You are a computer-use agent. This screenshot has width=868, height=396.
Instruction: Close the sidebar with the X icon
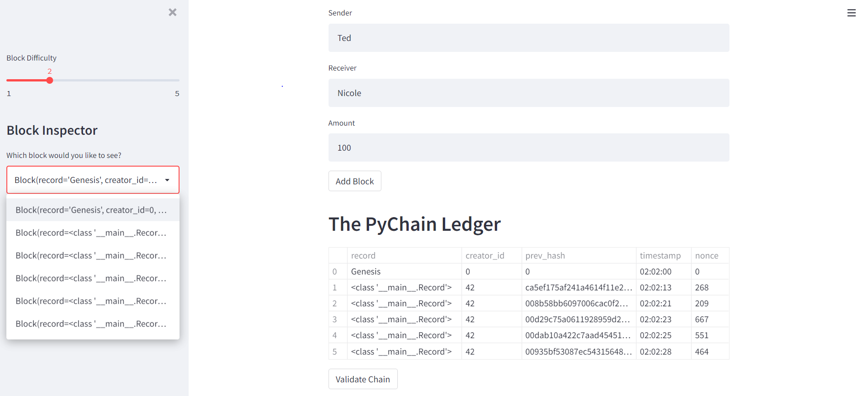pos(172,12)
